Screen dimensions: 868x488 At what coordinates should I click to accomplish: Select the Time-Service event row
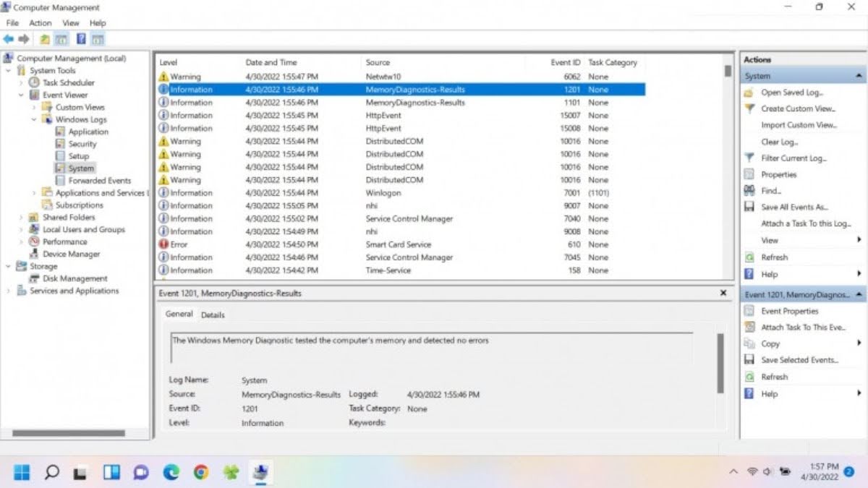click(401, 270)
